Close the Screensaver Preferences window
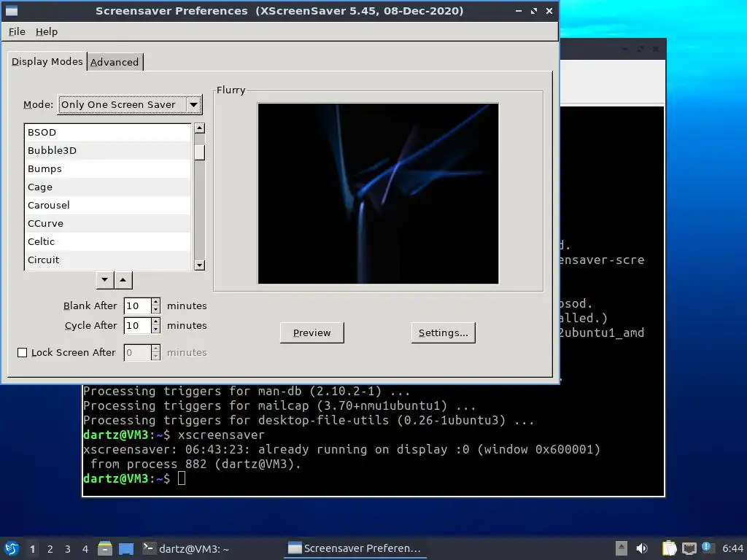 click(549, 11)
